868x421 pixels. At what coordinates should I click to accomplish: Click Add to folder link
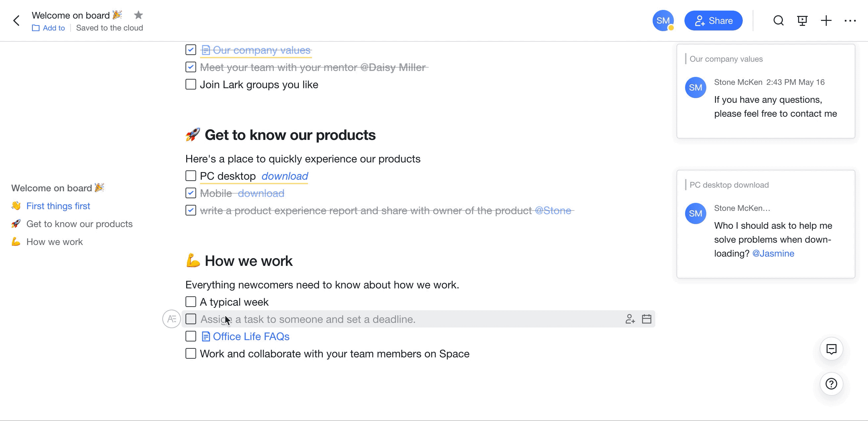pyautogui.click(x=49, y=28)
